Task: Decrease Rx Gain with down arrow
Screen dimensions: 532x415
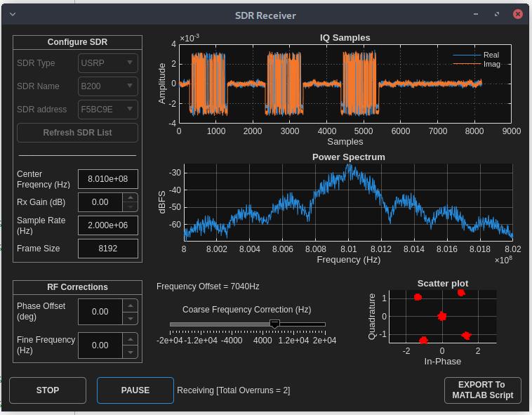Action: tap(130, 206)
